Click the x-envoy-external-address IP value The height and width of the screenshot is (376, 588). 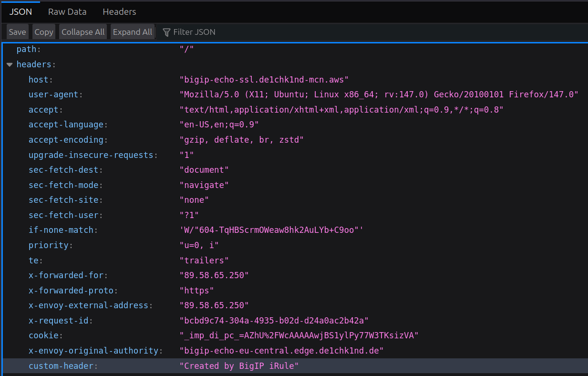point(214,305)
